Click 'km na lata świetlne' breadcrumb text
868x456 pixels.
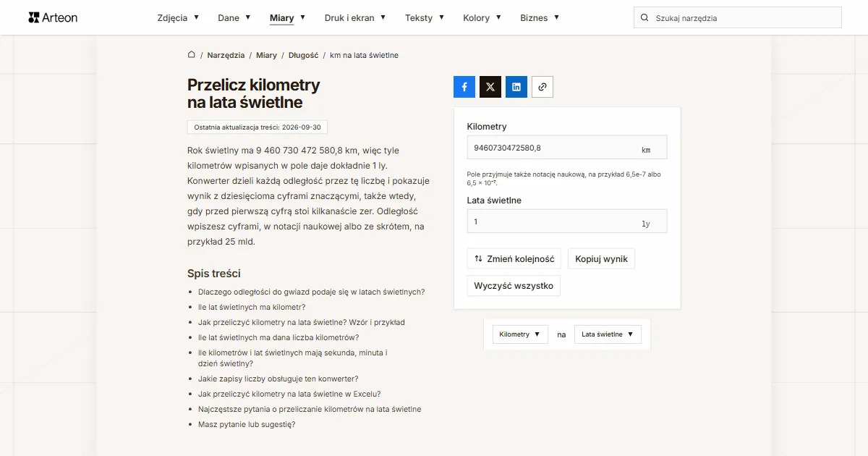(x=364, y=55)
